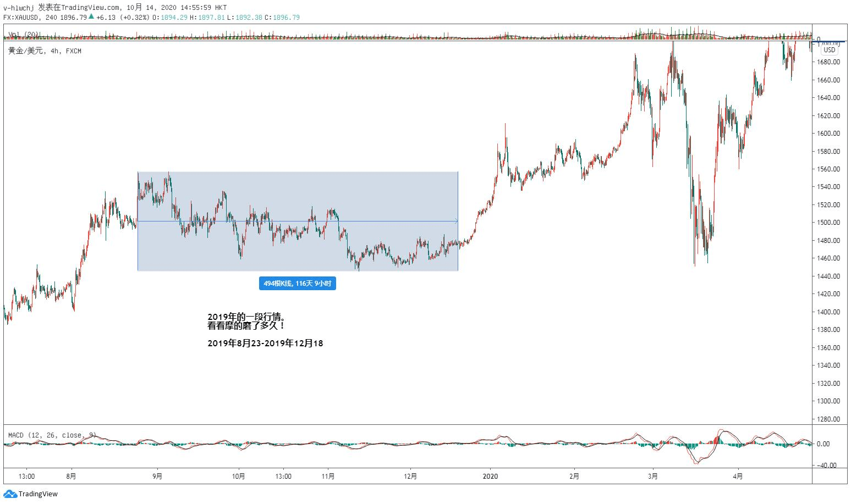This screenshot has height=504, width=851.
Task: Click the TradingView cloud logo icon
Action: coord(10,494)
